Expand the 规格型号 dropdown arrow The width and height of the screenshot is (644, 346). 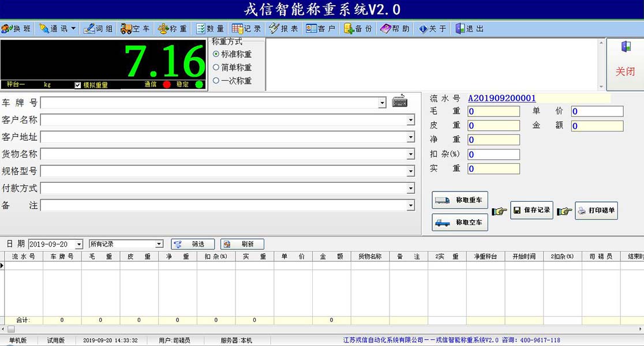[411, 171]
